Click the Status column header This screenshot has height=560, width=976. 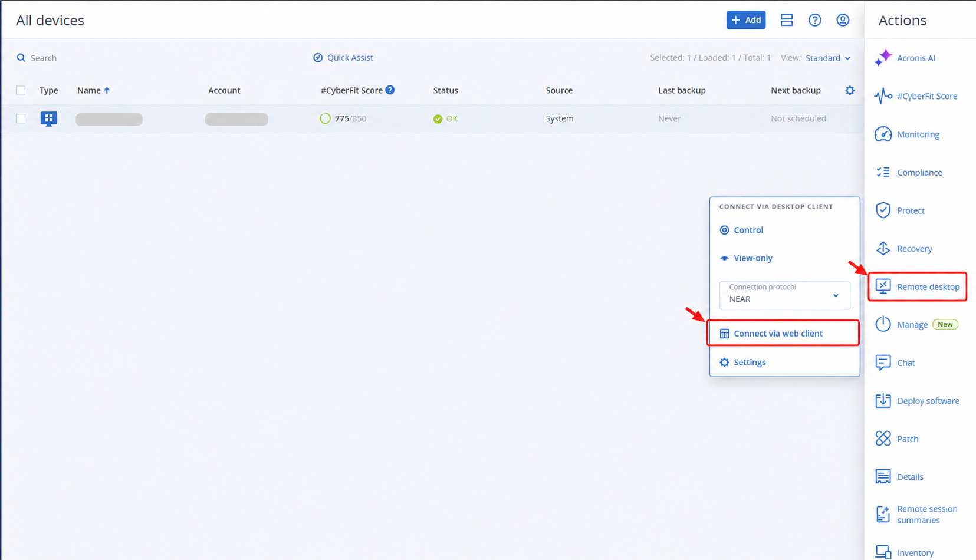click(x=445, y=90)
